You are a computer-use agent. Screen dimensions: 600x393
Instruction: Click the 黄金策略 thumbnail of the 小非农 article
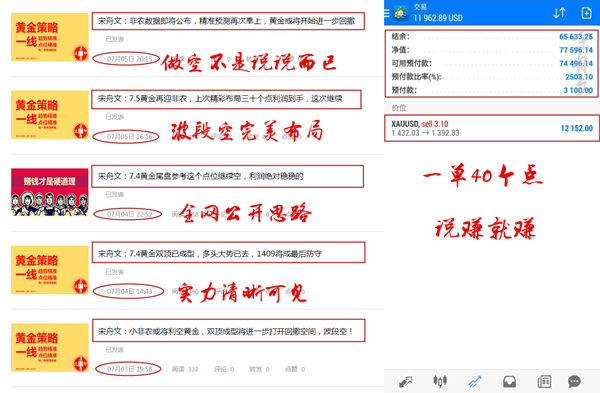tap(50, 347)
